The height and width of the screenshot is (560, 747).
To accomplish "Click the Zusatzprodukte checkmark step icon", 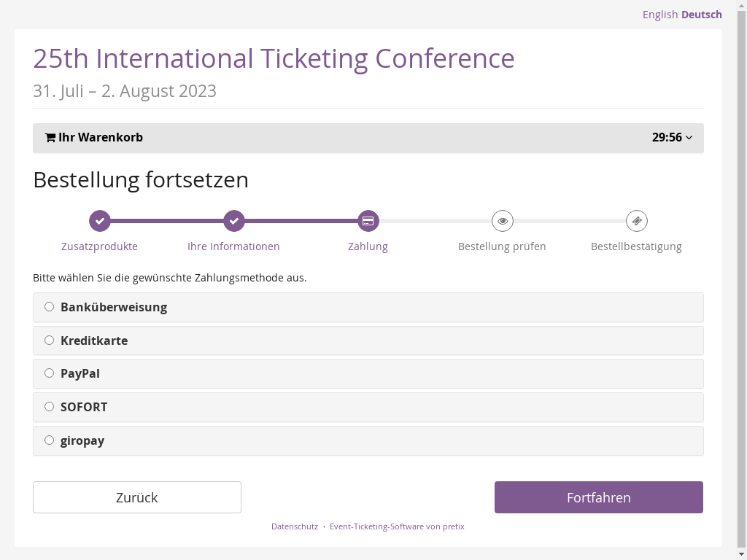I will point(100,220).
